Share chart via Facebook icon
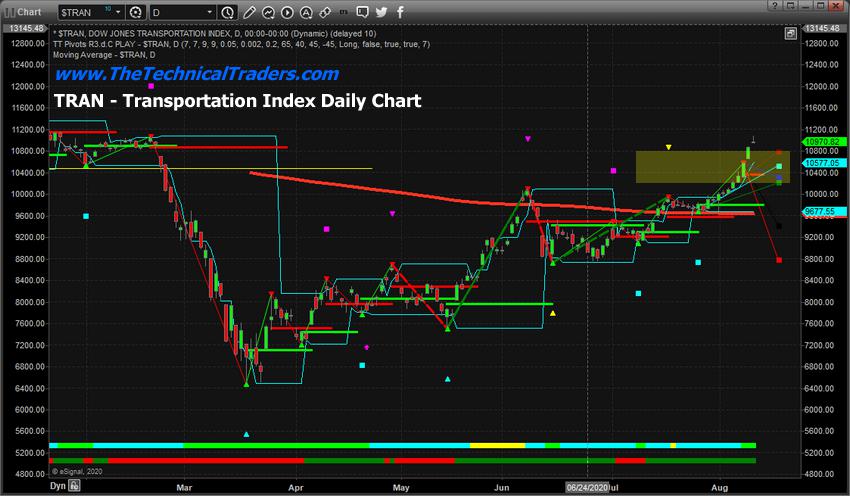The height and width of the screenshot is (496, 850). pos(400,12)
